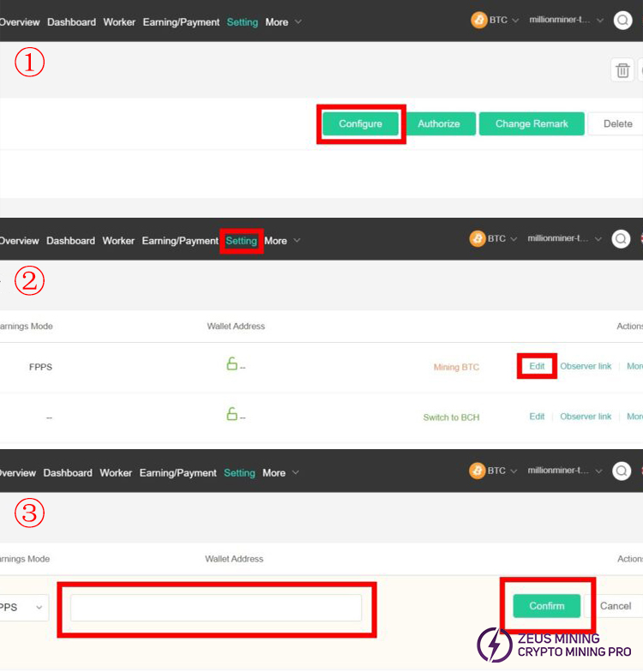This screenshot has height=672, width=643.
Task: Click the Bitcoin coin icon in step 3 header
Action: [478, 471]
